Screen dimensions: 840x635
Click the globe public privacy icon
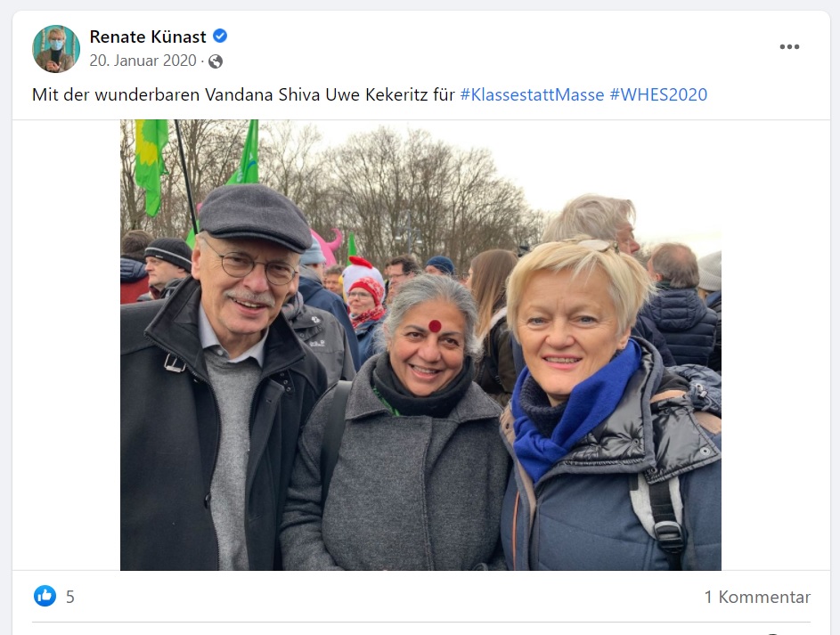point(216,61)
